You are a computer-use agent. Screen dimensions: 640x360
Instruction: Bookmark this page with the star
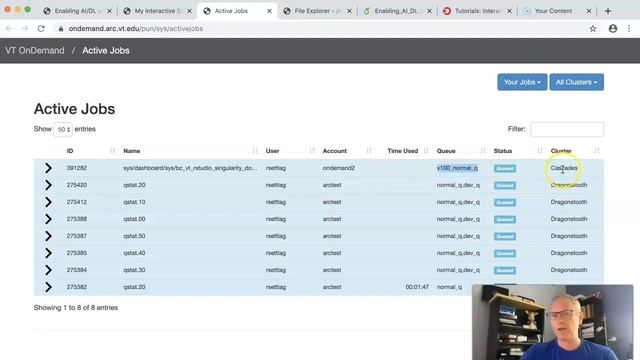coord(593,29)
